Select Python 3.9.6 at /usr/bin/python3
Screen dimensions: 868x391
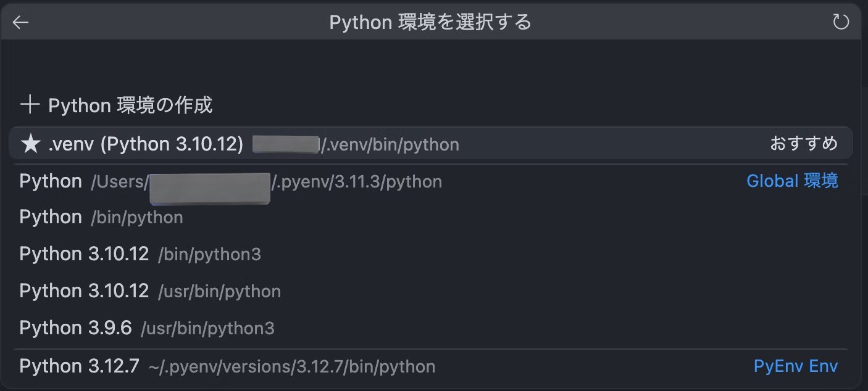point(431,328)
